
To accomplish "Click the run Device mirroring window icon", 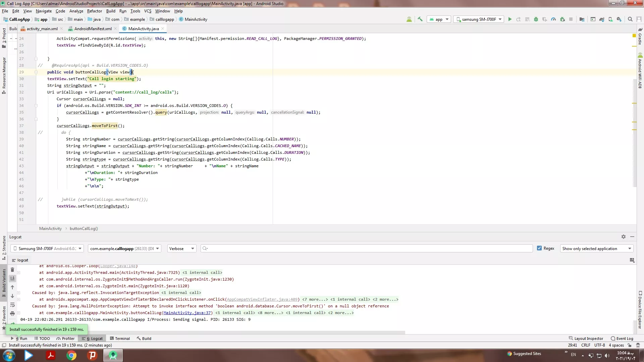I will pos(593,19).
